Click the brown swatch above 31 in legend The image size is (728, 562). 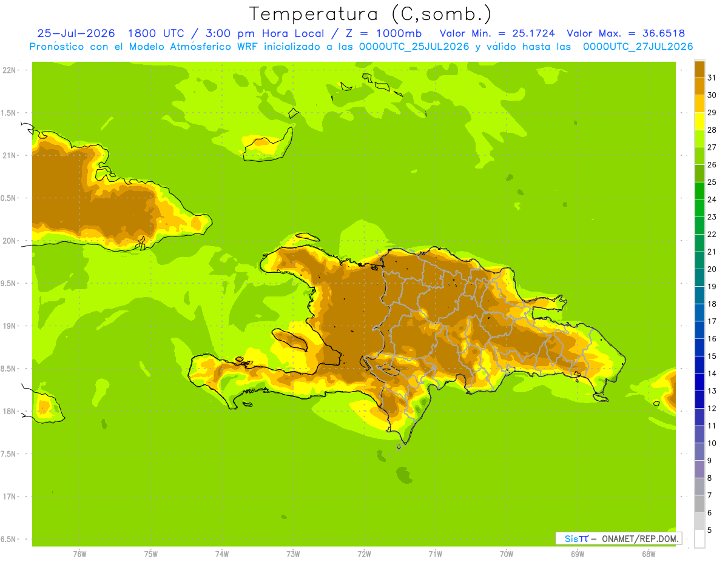pos(699,69)
